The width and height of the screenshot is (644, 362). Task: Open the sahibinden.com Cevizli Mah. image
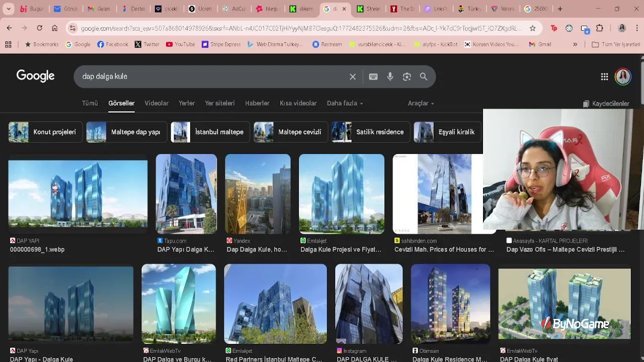pyautogui.click(x=438, y=194)
